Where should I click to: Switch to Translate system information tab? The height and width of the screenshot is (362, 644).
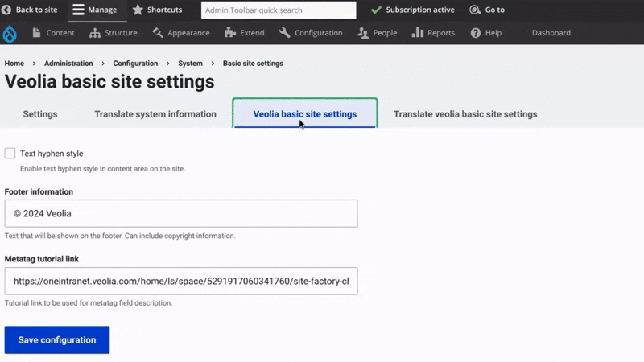point(155,114)
